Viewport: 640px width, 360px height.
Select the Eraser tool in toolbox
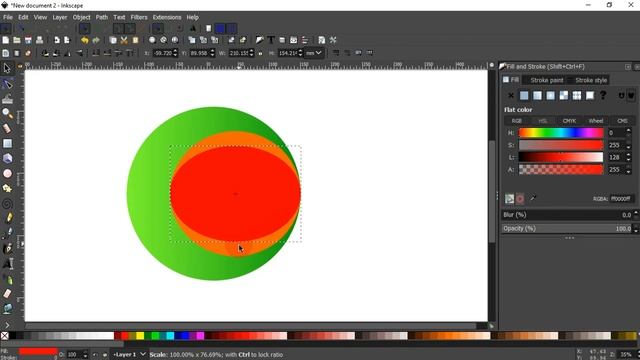[x=7, y=293]
